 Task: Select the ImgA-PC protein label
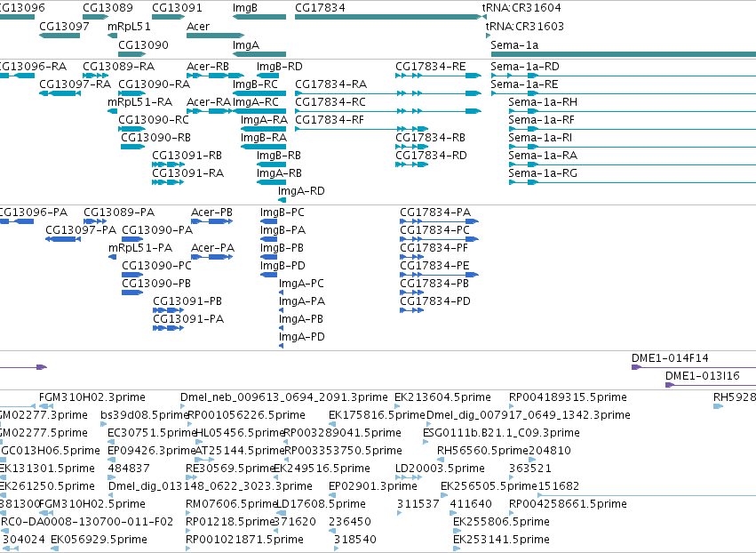[x=301, y=284]
